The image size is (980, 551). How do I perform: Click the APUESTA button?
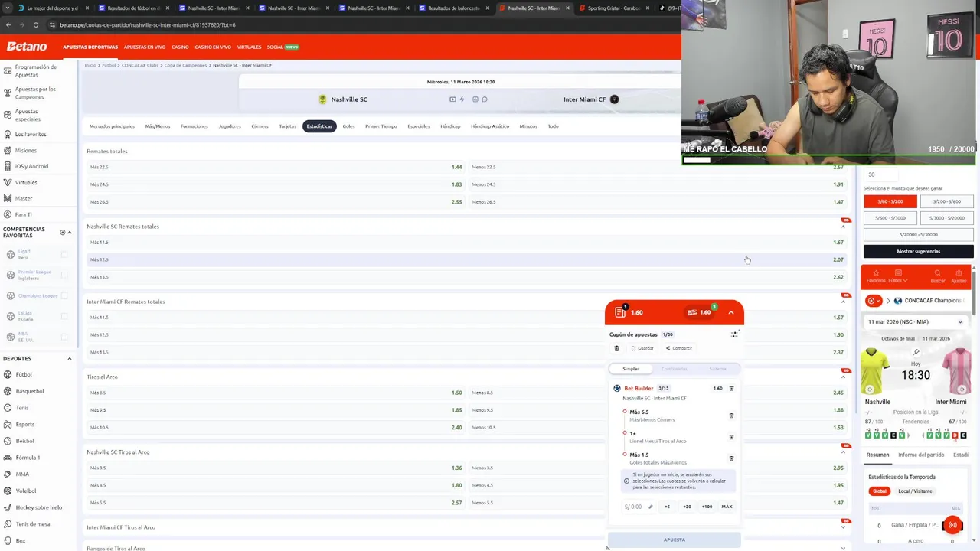tap(675, 540)
